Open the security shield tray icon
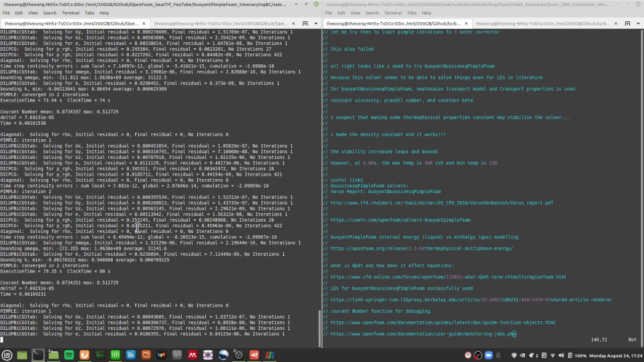This screenshot has height=362, width=644. coord(514,355)
